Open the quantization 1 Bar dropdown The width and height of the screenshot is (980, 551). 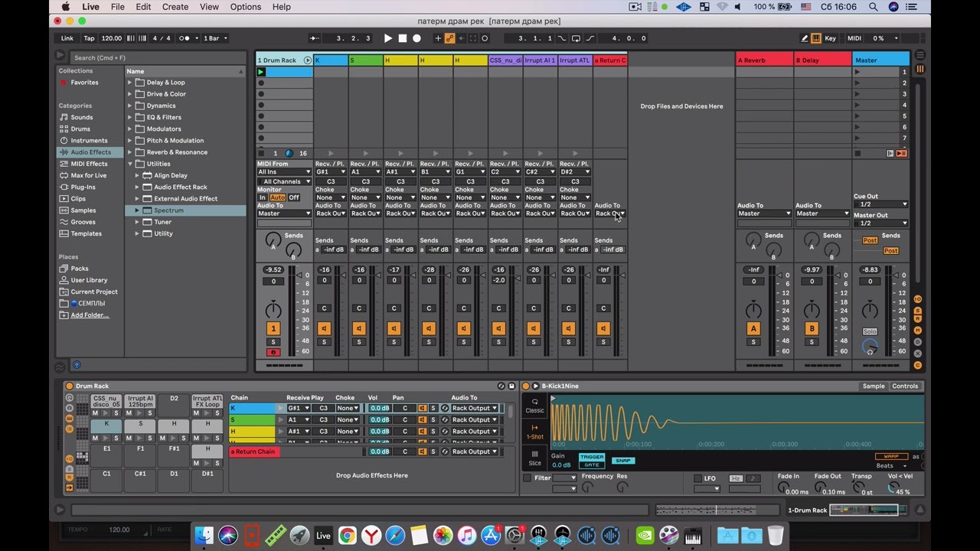[216, 38]
